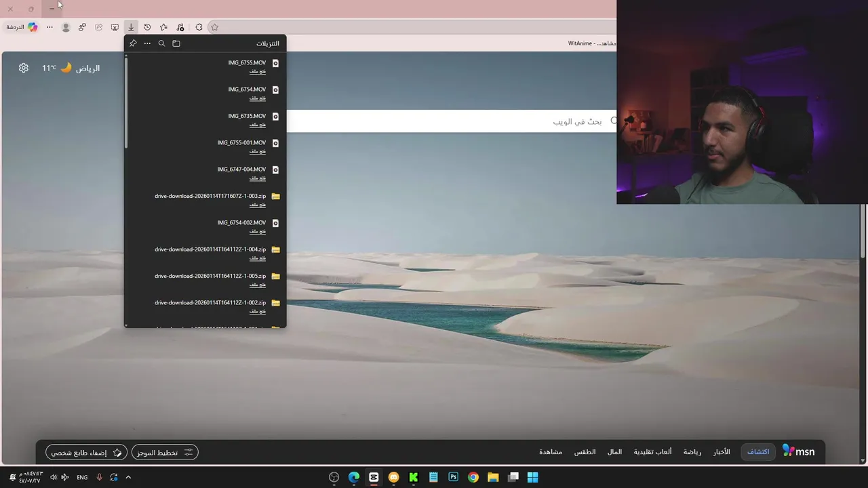Open the favorites list icon
This screenshot has width=868, height=488.
pos(163,27)
